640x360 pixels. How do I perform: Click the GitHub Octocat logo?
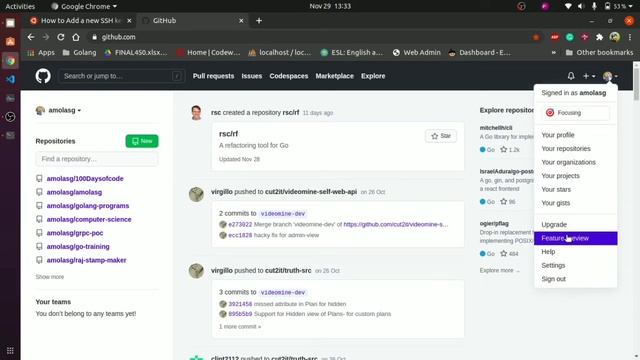pyautogui.click(x=43, y=76)
